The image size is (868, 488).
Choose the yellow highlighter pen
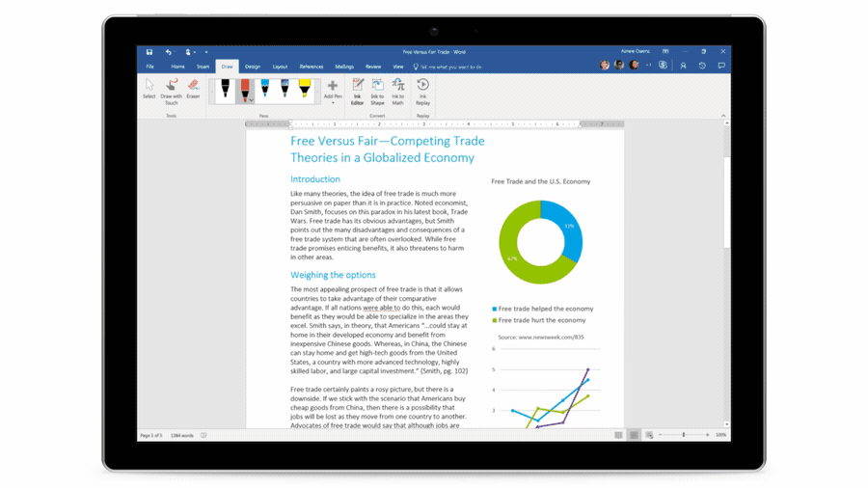point(305,91)
